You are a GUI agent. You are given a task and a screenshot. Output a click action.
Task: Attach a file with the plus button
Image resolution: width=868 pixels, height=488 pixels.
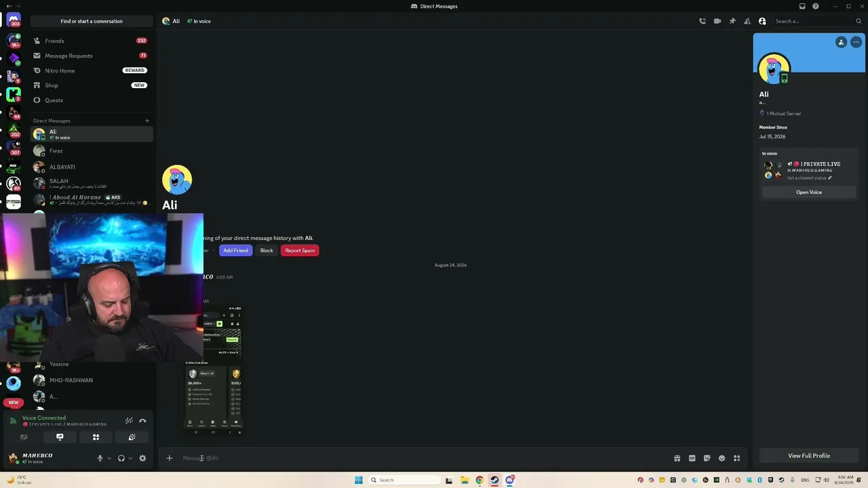(170, 458)
